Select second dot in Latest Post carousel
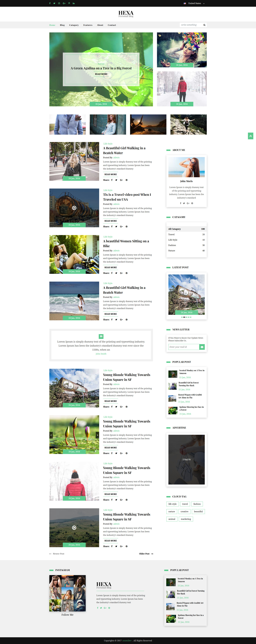 (184, 317)
